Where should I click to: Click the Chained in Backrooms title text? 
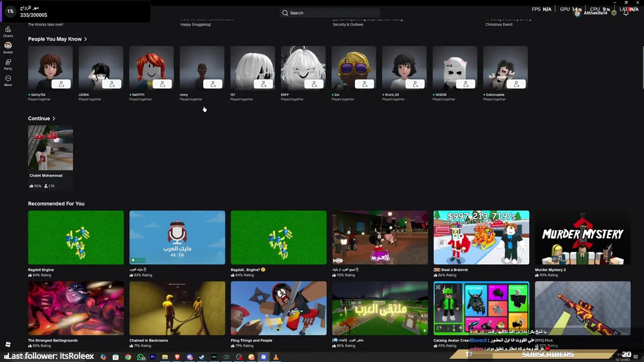click(x=148, y=340)
